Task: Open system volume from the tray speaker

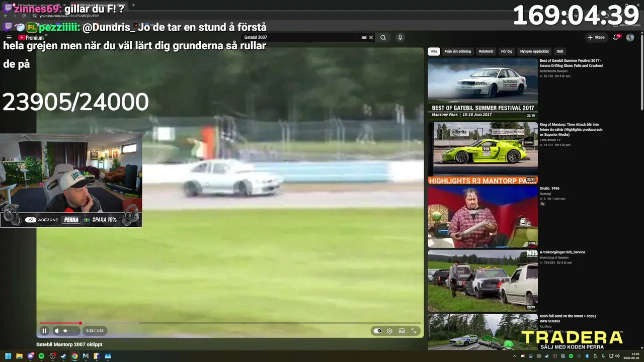Action: (x=617, y=356)
